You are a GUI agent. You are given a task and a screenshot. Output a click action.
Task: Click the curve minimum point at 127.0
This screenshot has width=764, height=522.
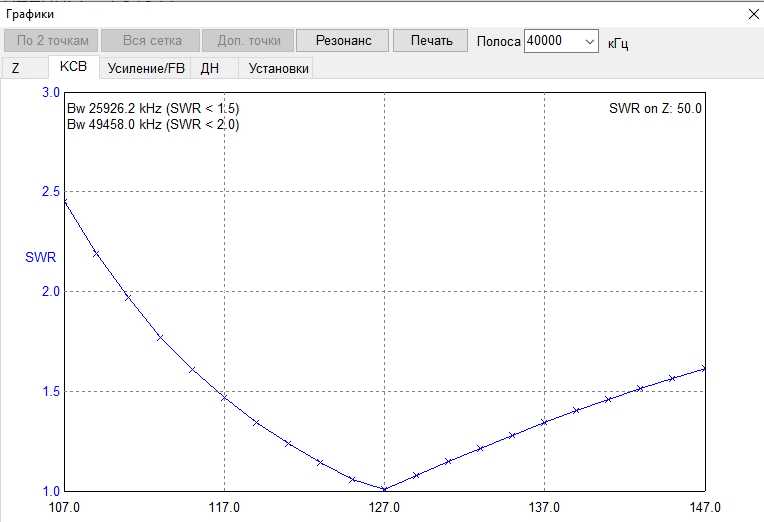pos(384,489)
